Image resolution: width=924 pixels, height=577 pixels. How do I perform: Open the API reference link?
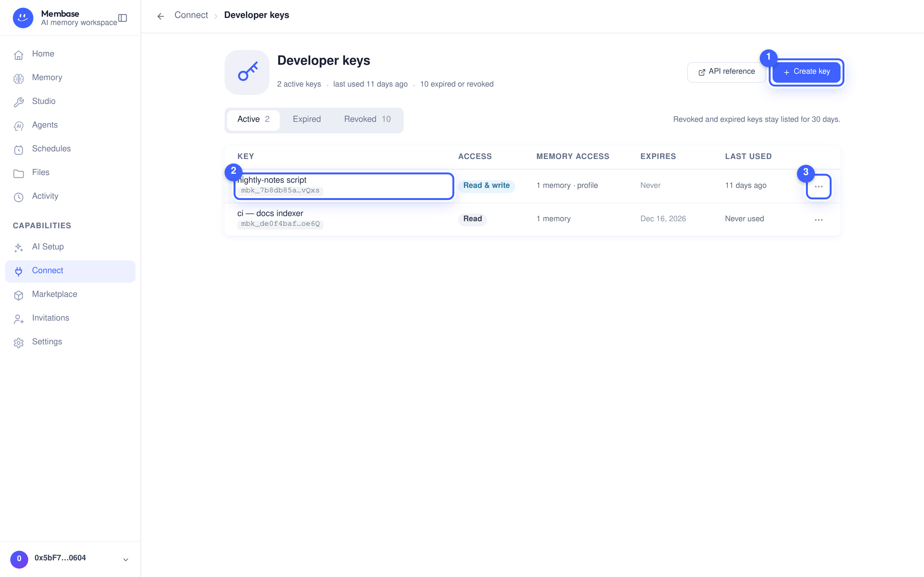726,72
